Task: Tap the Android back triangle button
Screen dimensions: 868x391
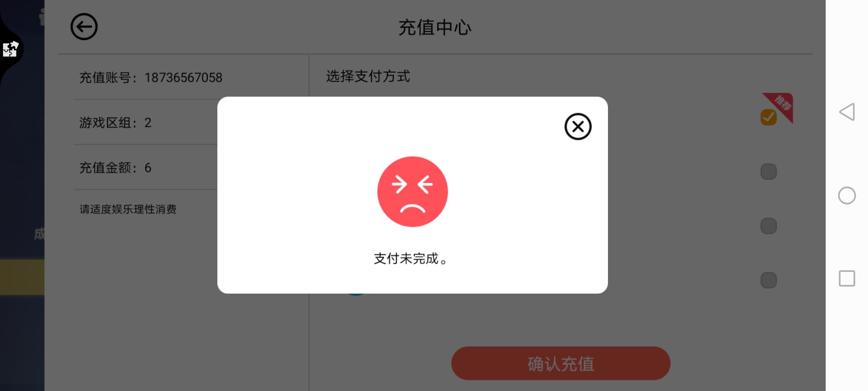Action: (x=847, y=112)
